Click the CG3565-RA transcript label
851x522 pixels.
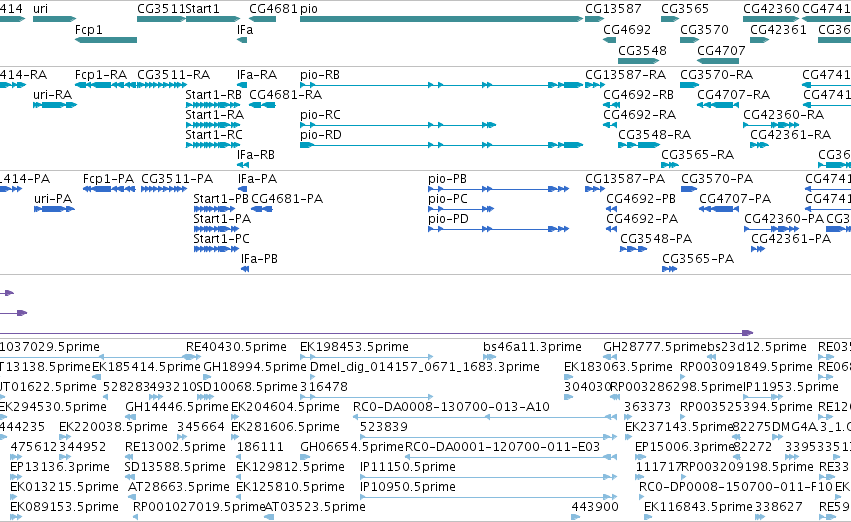(697, 155)
